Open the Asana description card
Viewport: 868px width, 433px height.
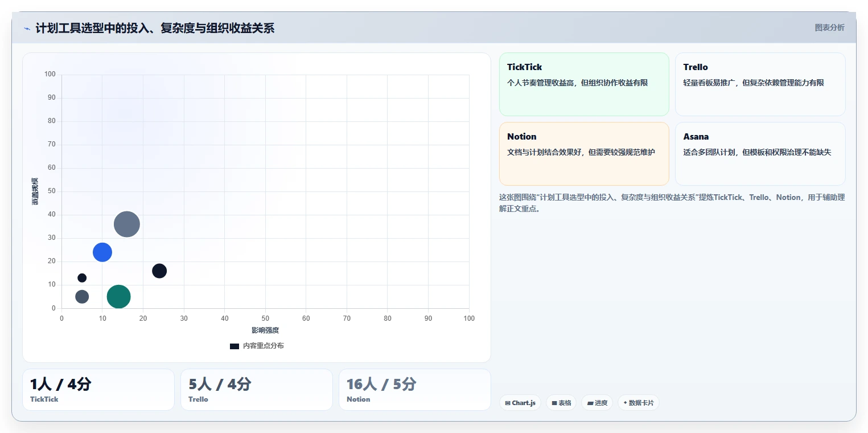point(760,154)
